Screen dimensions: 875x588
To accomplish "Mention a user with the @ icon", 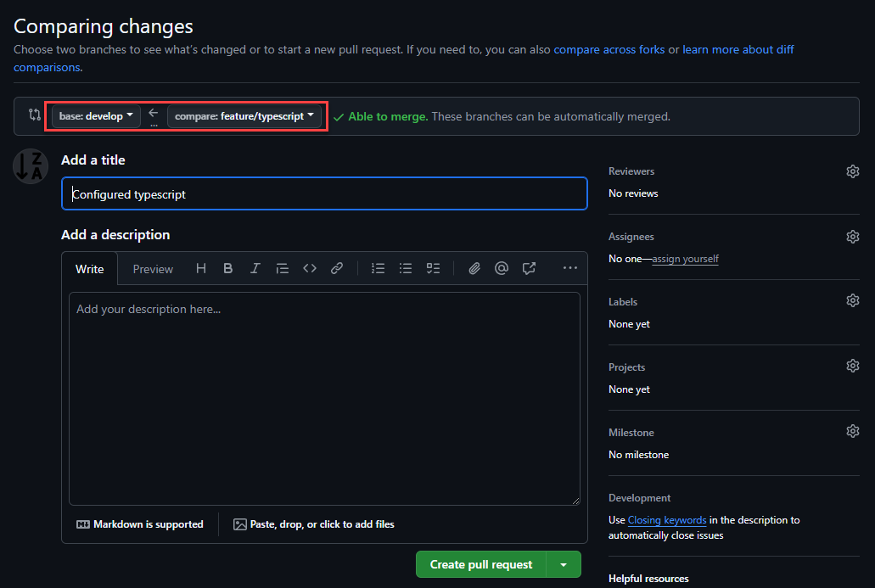I will 502,268.
